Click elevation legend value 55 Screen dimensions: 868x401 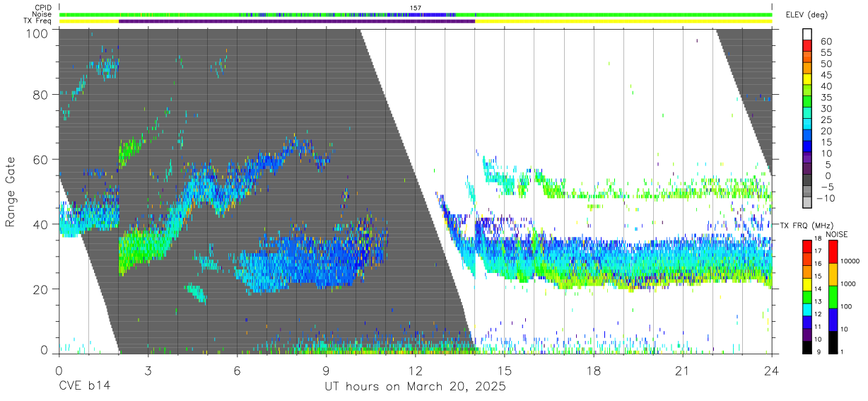[x=826, y=53]
